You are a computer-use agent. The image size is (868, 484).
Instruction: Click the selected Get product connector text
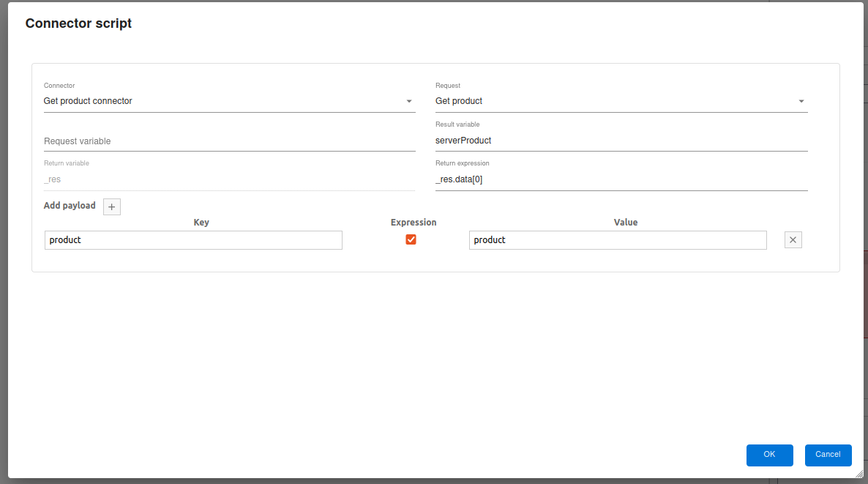coord(88,101)
